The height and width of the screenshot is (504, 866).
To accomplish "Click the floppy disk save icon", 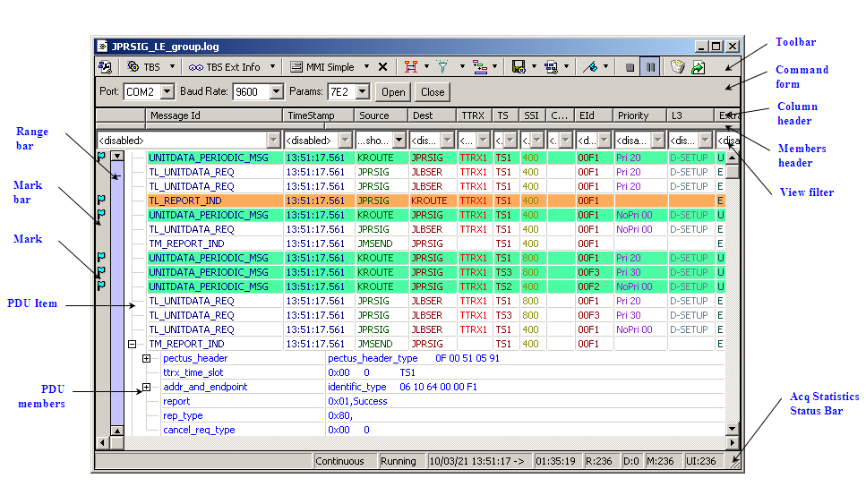I will pos(518,67).
